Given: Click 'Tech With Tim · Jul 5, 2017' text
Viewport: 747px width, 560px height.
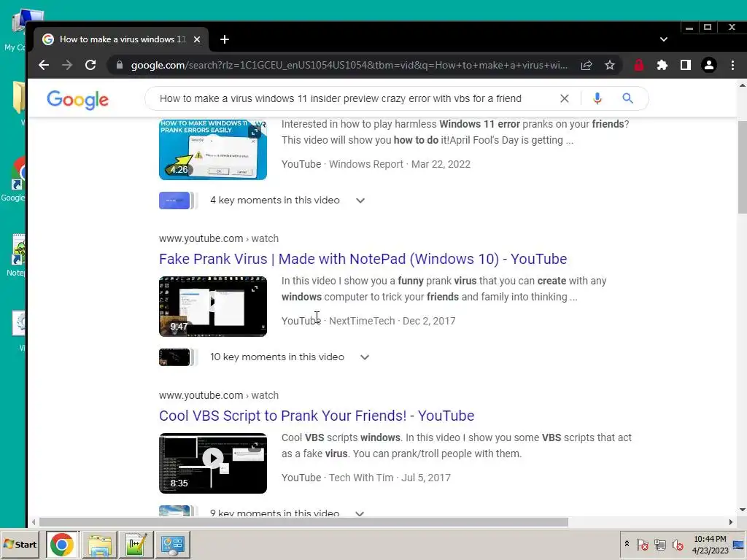Looking at the screenshot, I should click(x=390, y=478).
